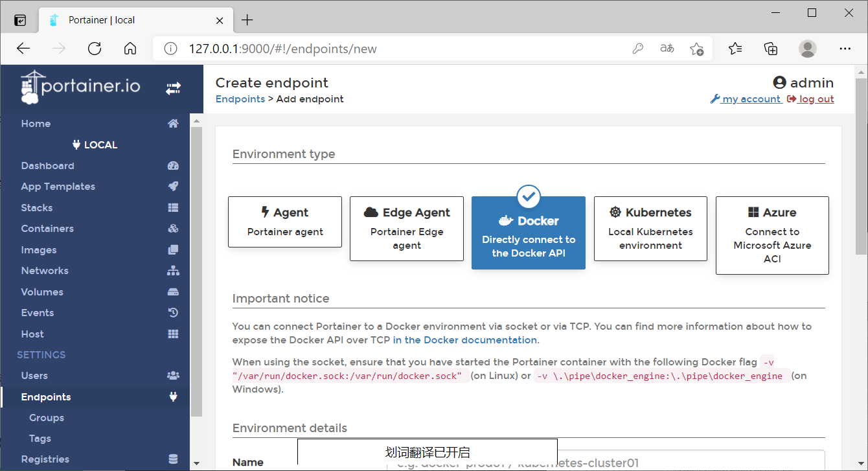This screenshot has width=868, height=471.
Task: Select the Agent environment type
Action: tap(285, 222)
